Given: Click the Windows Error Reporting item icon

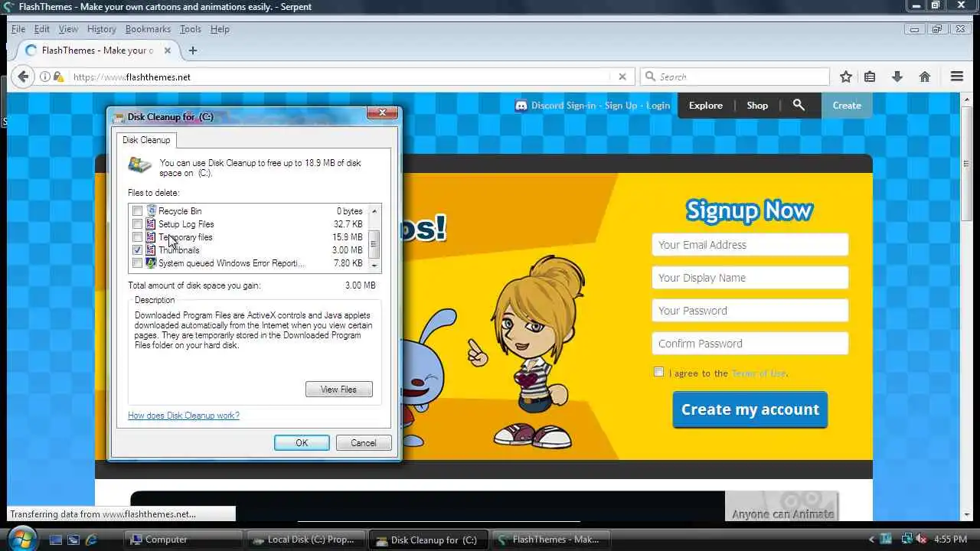Looking at the screenshot, I should (151, 263).
